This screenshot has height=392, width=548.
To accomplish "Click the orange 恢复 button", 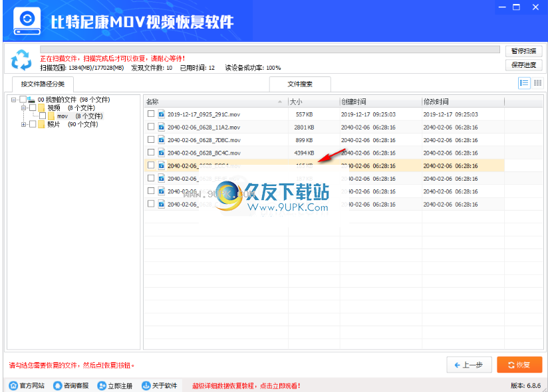I will pyautogui.click(x=519, y=365).
